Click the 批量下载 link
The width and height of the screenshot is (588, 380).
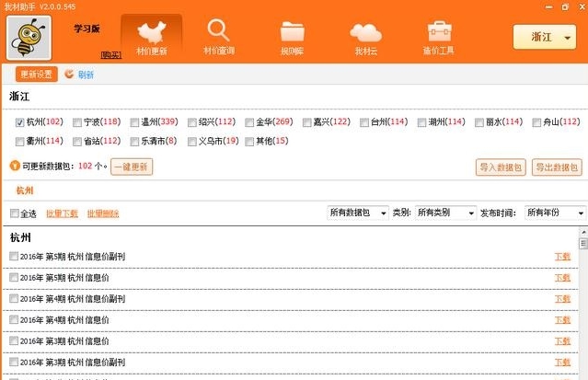[x=62, y=213]
